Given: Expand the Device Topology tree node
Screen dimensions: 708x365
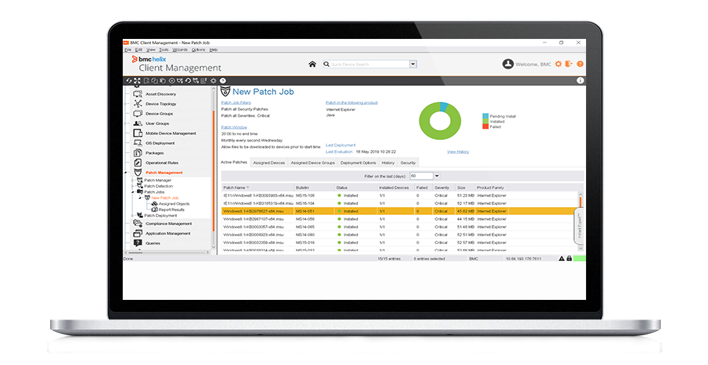Looking at the screenshot, I should pyautogui.click(x=126, y=104).
